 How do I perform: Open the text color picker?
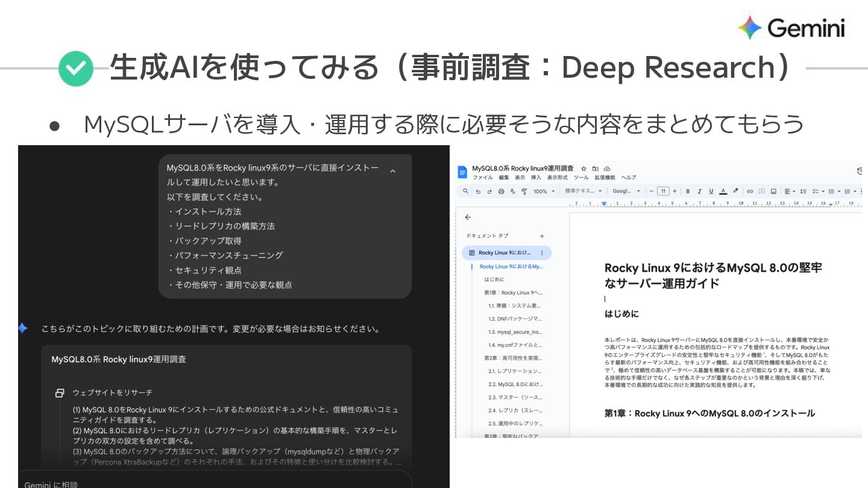[723, 191]
